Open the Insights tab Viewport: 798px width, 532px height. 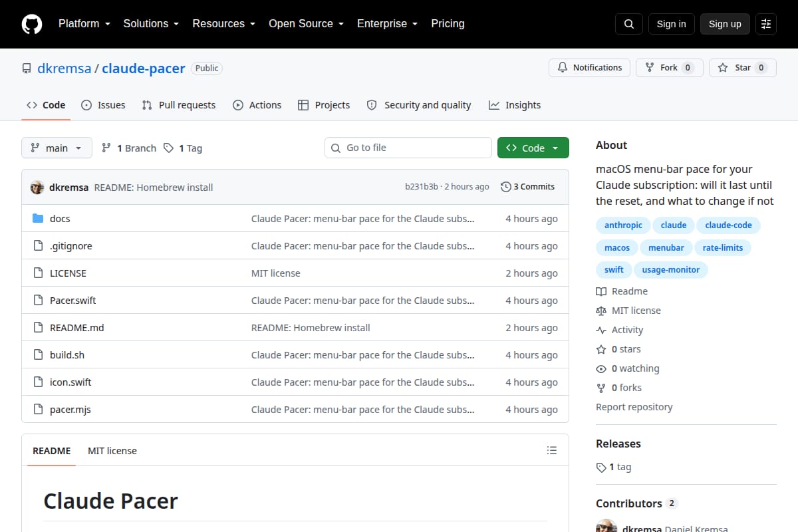[x=515, y=105]
